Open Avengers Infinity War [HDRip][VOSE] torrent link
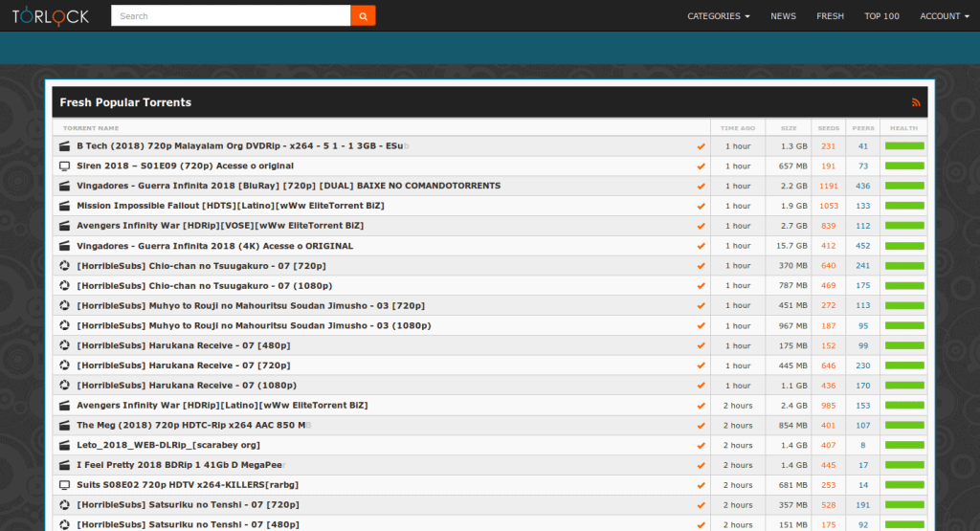The width and height of the screenshot is (980, 531). click(x=220, y=226)
